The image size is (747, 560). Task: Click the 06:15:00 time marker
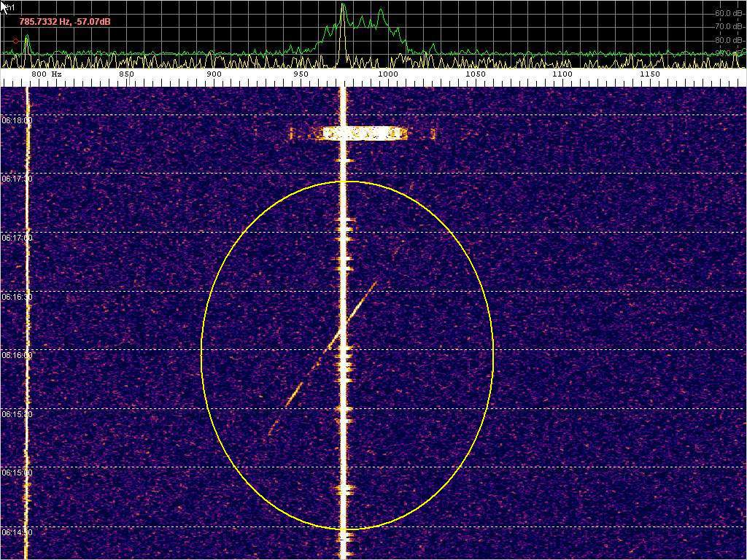click(x=16, y=472)
